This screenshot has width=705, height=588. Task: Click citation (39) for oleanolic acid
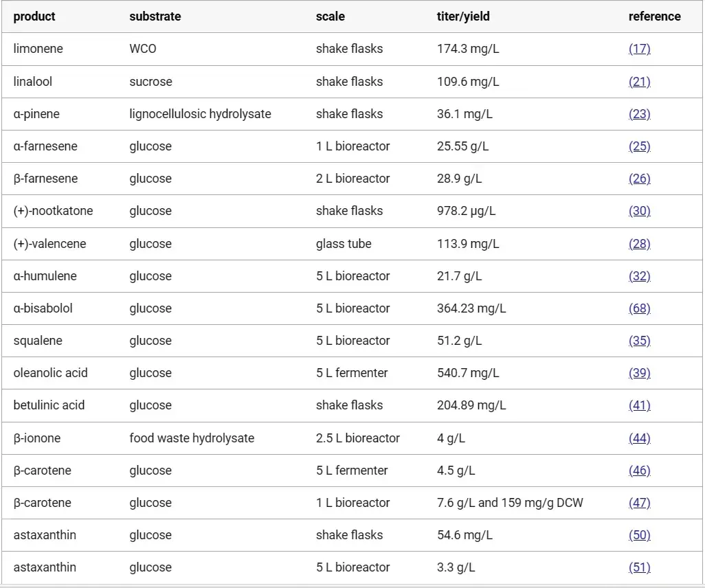click(639, 373)
